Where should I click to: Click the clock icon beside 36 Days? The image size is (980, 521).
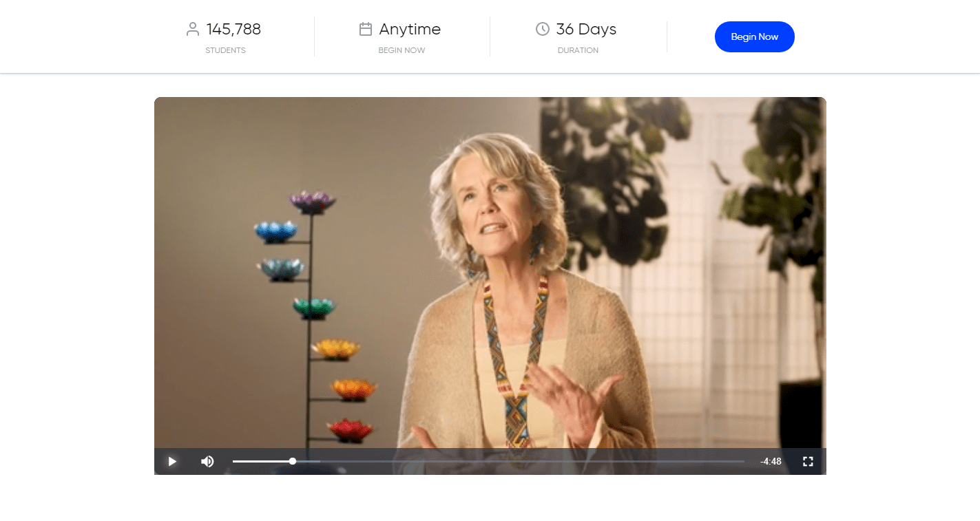coord(543,29)
